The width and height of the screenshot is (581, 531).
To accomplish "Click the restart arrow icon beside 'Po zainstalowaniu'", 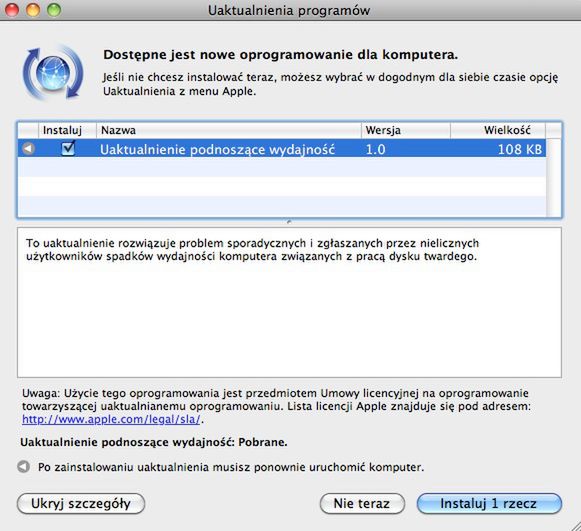I will (23, 467).
